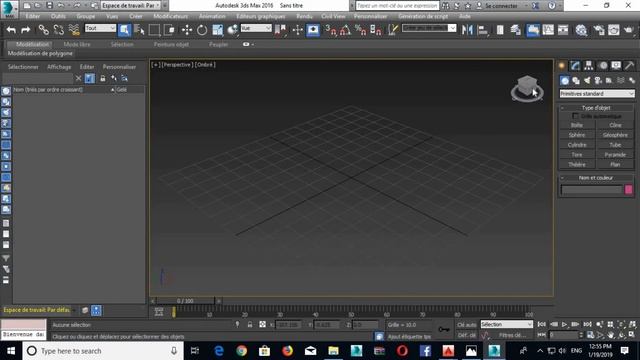The image size is (640, 360).
Task: Open the Groupe menu
Action: [x=86, y=16]
